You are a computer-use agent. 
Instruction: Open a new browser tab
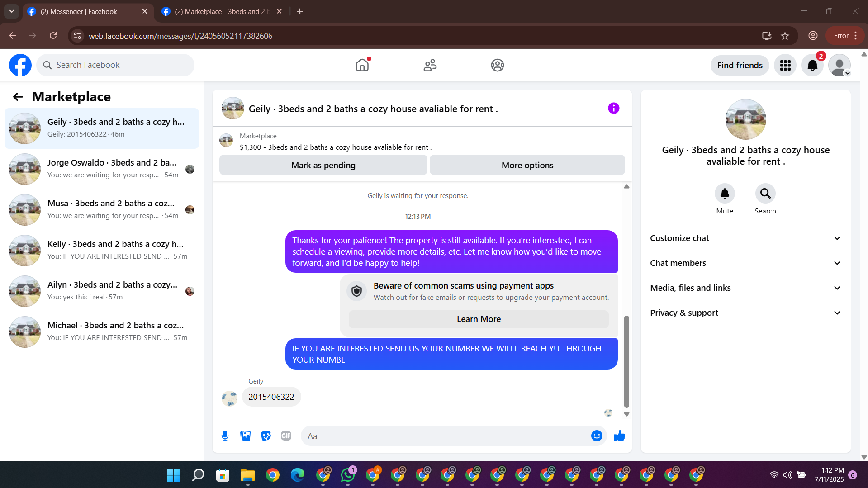(300, 11)
